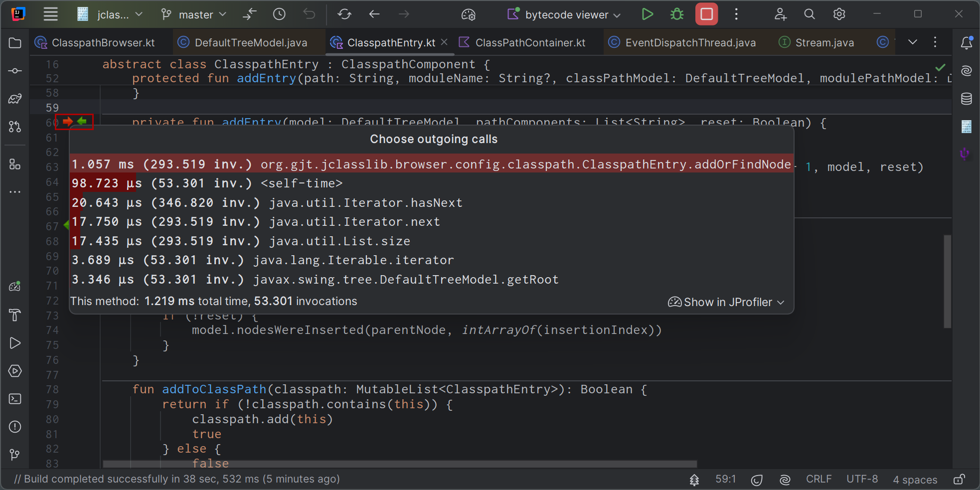Open the More Actions vertical dots in the toolbar
The width and height of the screenshot is (980, 490).
click(x=736, y=14)
